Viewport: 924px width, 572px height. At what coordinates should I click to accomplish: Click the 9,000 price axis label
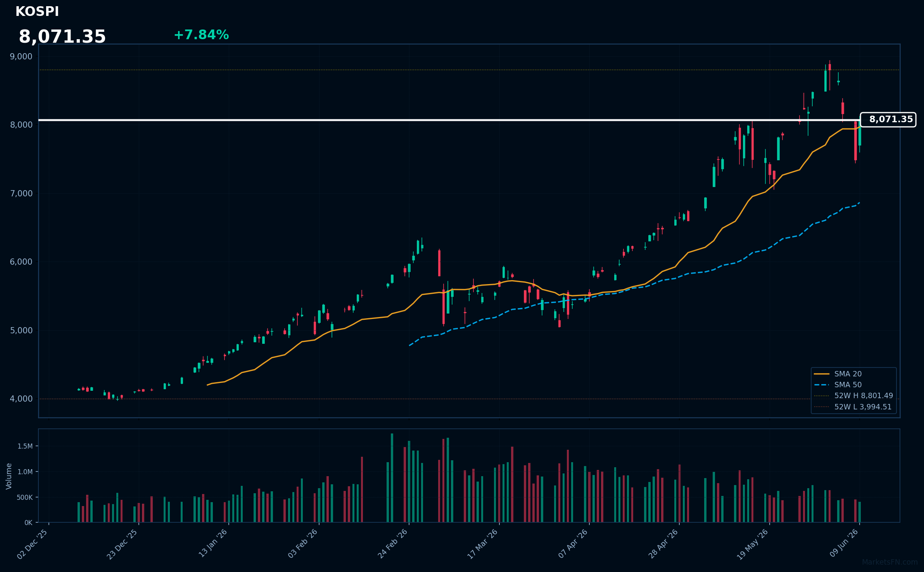21,57
